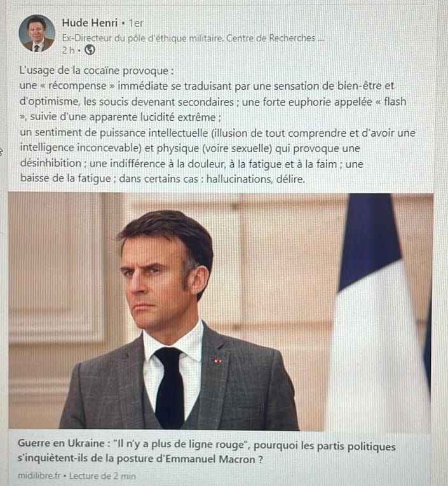Click the midilibre.fr source label
This screenshot has width=448, height=486.
pos(39,476)
